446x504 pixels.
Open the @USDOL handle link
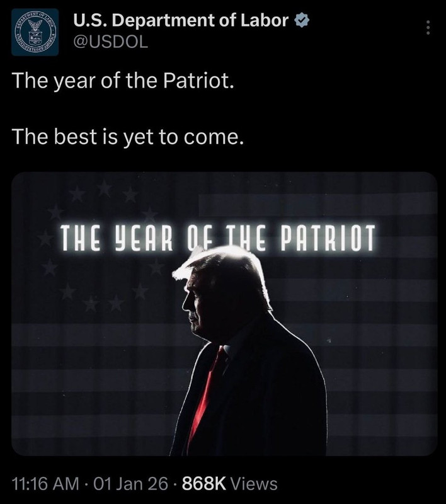[111, 42]
